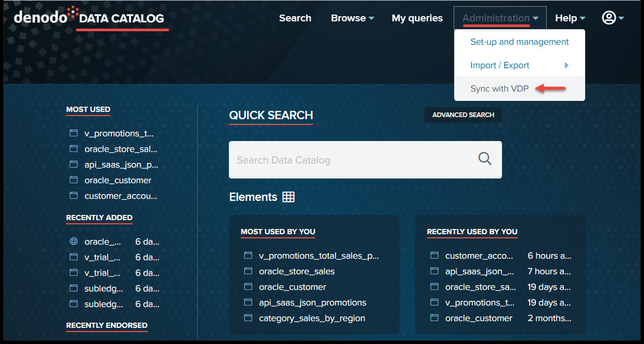This screenshot has height=344, width=644.
Task: Click the '7 hours a...' timestamp
Action: [x=549, y=271]
